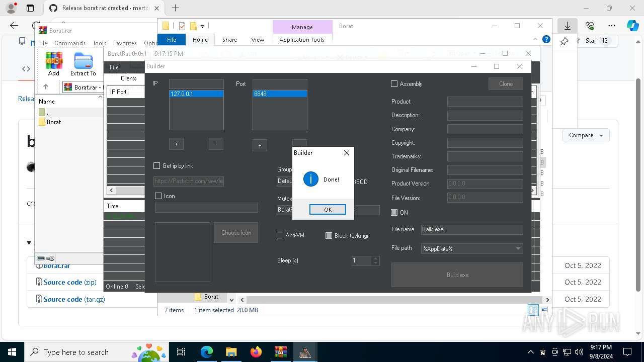Open a new Edge browser tab
This screenshot has width=644, height=362.
[x=175, y=8]
